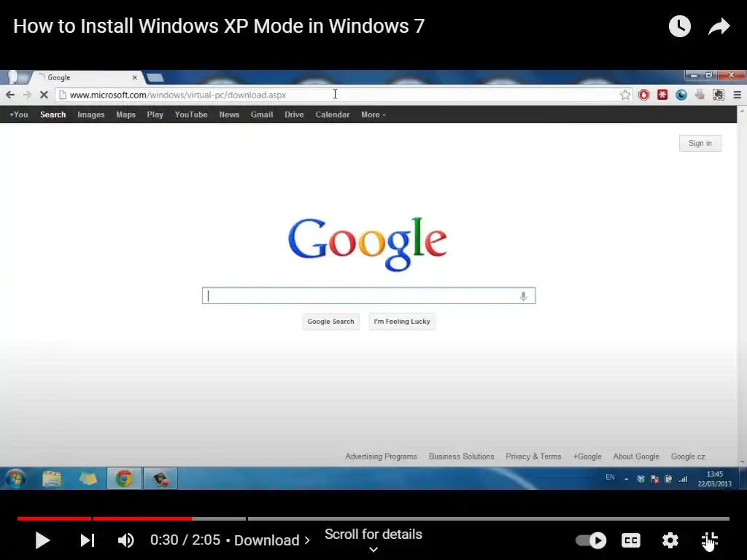
Task: Open video settings gear
Action: (x=670, y=540)
